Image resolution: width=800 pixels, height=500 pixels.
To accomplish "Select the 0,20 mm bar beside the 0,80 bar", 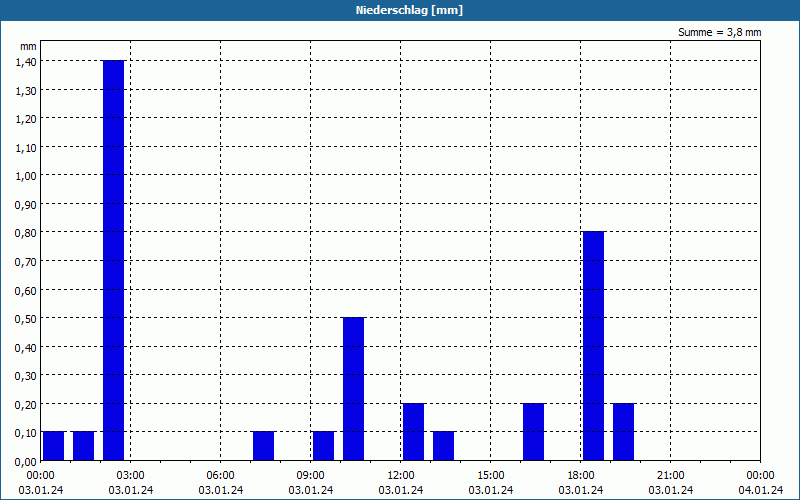I will tap(623, 432).
